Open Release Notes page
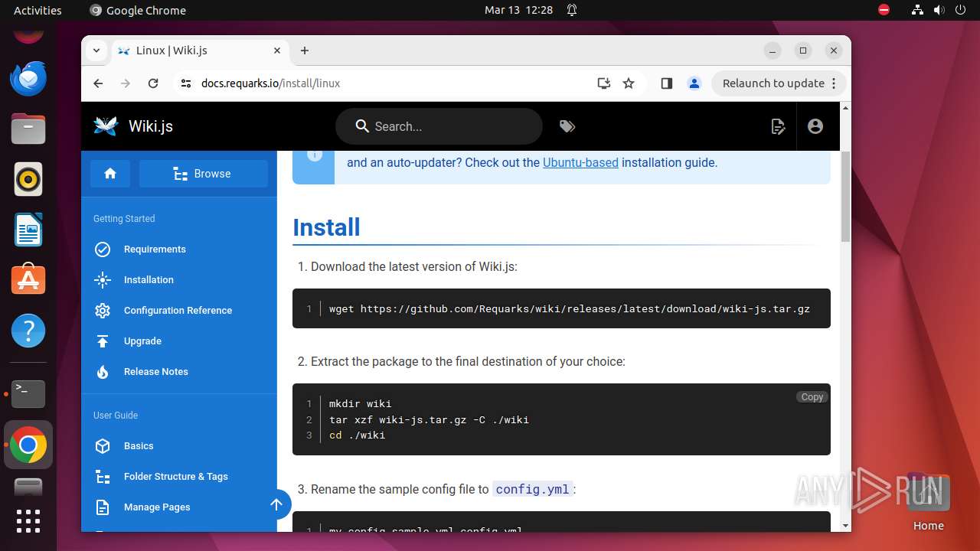This screenshot has height=551, width=980. 156,372
